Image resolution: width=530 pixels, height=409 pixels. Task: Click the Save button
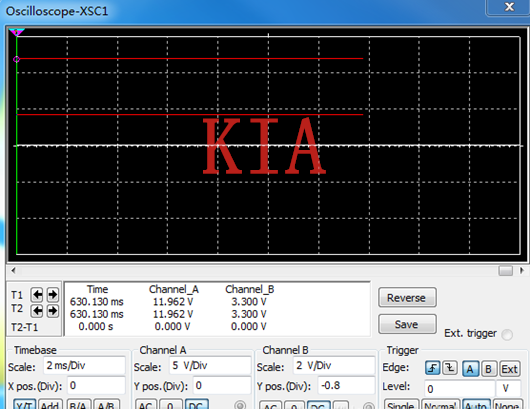(x=407, y=324)
